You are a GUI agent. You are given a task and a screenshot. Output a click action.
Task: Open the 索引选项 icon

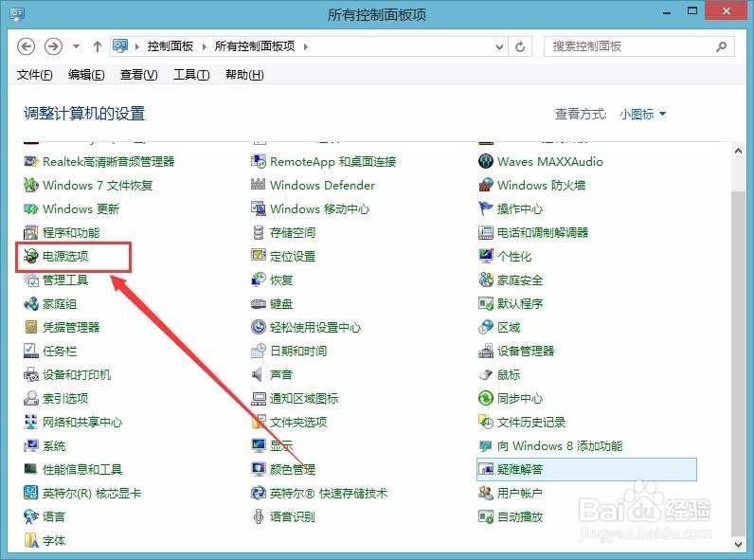(31, 398)
